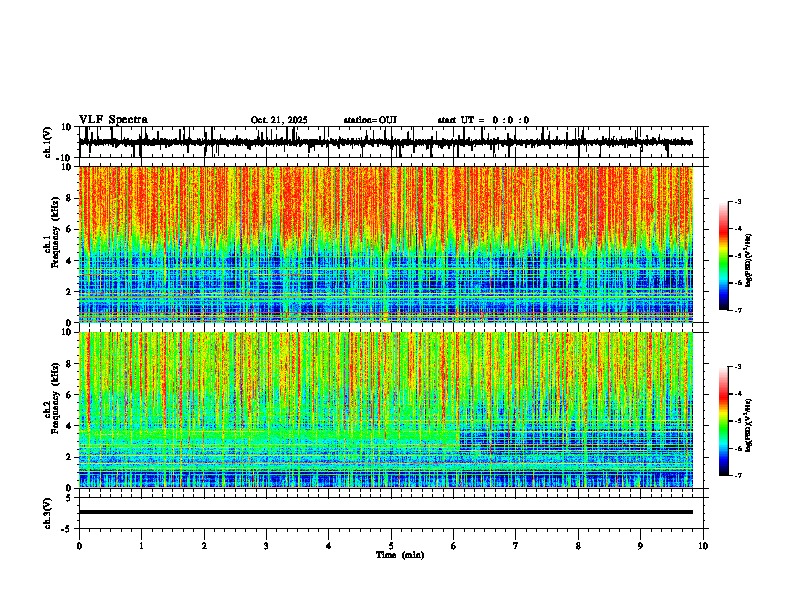This screenshot has width=792, height=612.
Task: Click the ch.1(V) waveform axis label
Action: [48, 142]
